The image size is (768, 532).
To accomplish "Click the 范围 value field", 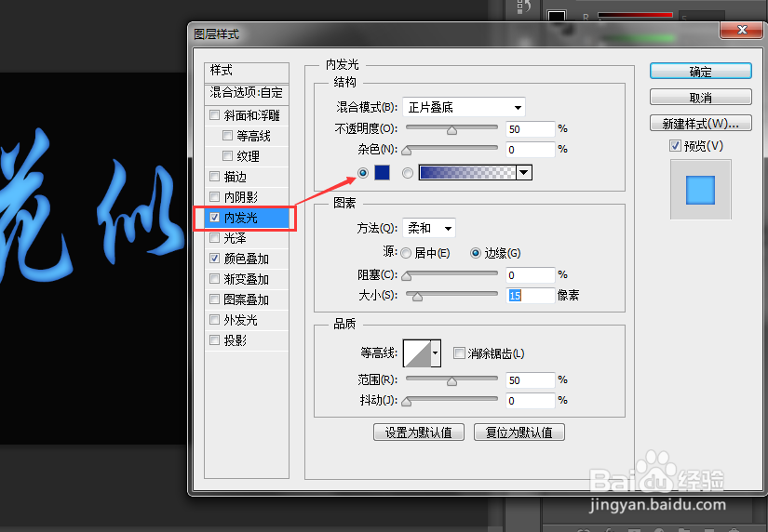I will click(x=531, y=380).
